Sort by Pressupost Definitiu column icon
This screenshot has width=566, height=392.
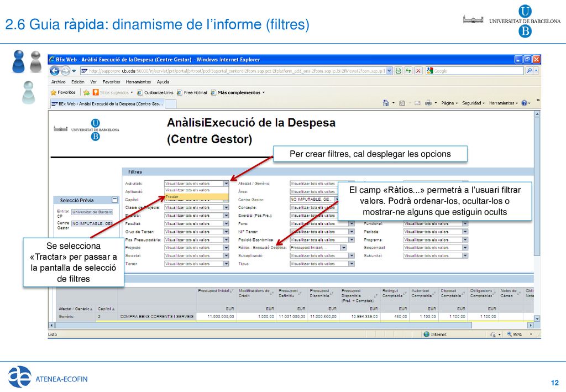click(x=300, y=293)
